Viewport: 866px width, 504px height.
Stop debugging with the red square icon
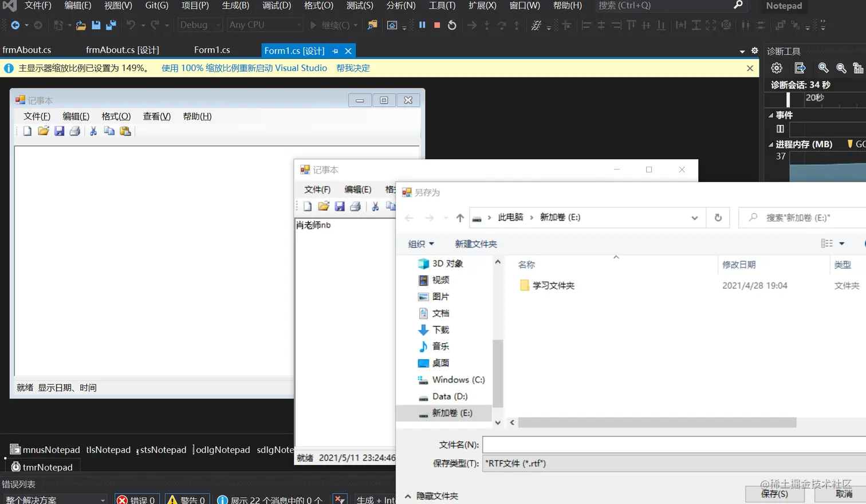(437, 25)
